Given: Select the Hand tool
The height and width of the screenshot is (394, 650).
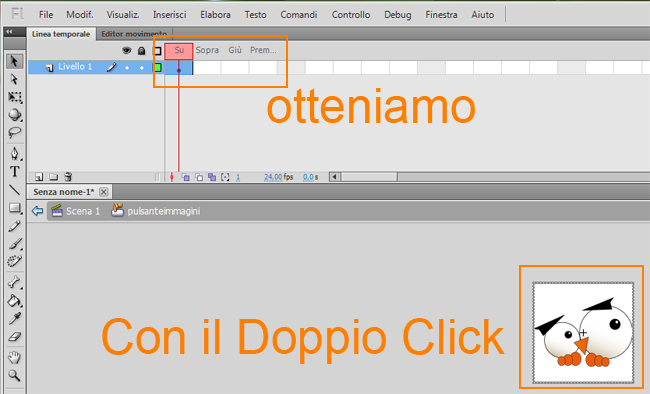Looking at the screenshot, I should click(15, 357).
